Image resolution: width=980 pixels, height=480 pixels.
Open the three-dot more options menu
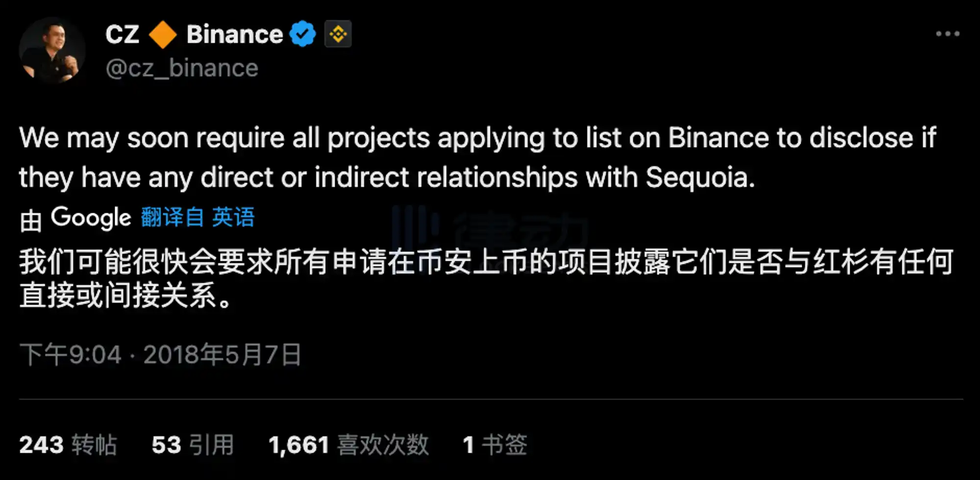point(948,33)
